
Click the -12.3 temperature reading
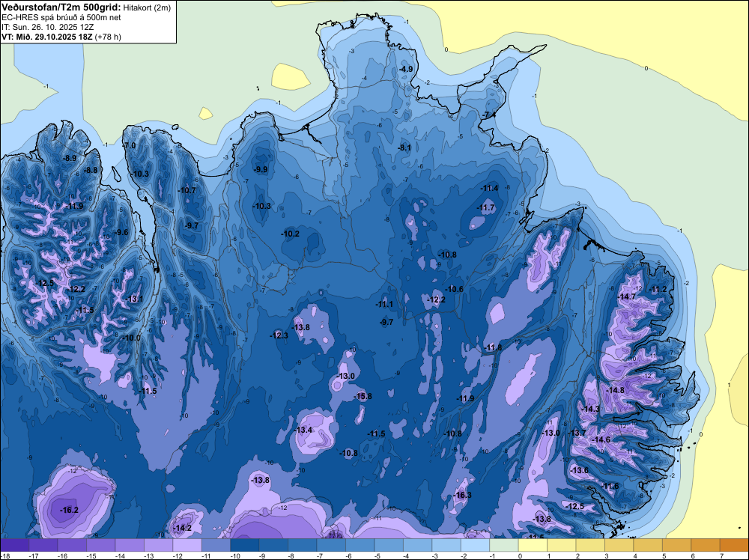coord(279,335)
